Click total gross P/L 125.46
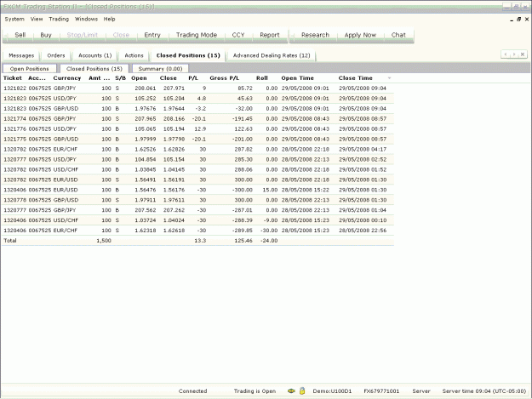 (x=243, y=241)
